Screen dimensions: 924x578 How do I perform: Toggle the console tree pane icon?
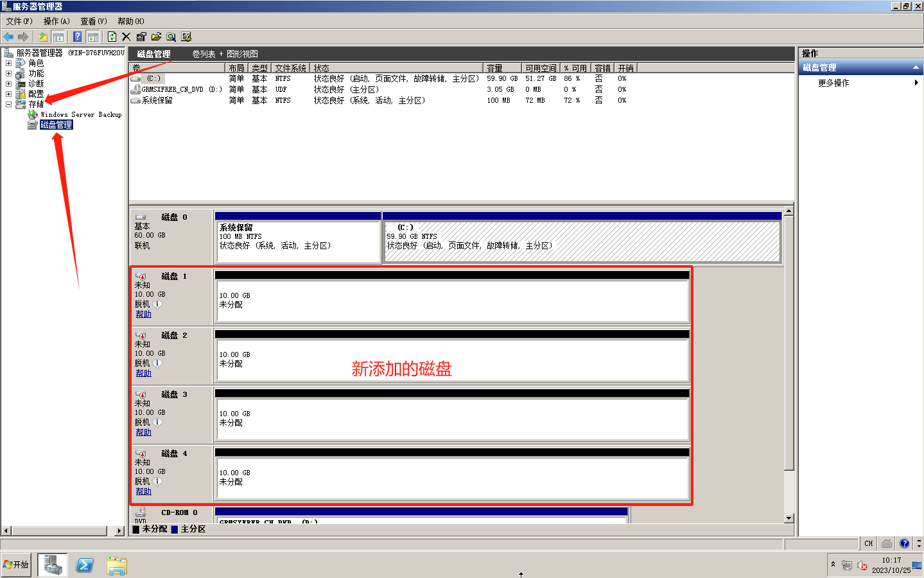58,37
